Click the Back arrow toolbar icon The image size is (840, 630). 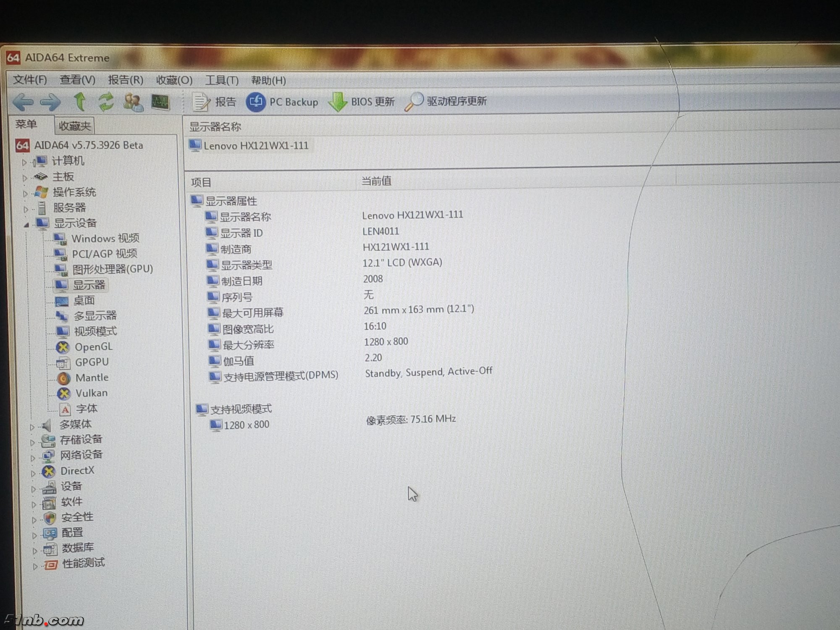23,102
